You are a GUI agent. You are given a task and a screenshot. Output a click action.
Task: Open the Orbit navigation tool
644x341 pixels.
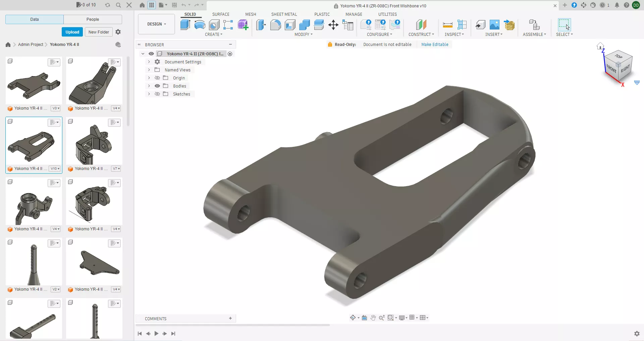tap(353, 318)
